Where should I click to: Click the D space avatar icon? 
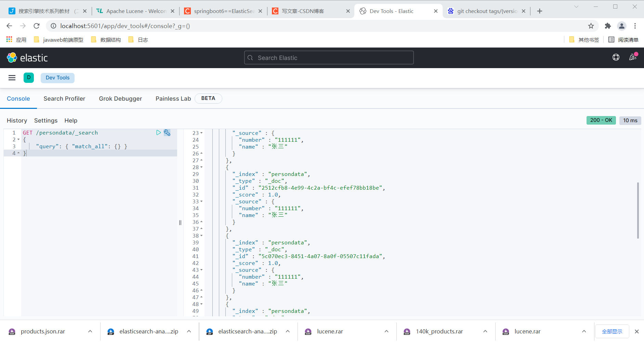(x=29, y=78)
